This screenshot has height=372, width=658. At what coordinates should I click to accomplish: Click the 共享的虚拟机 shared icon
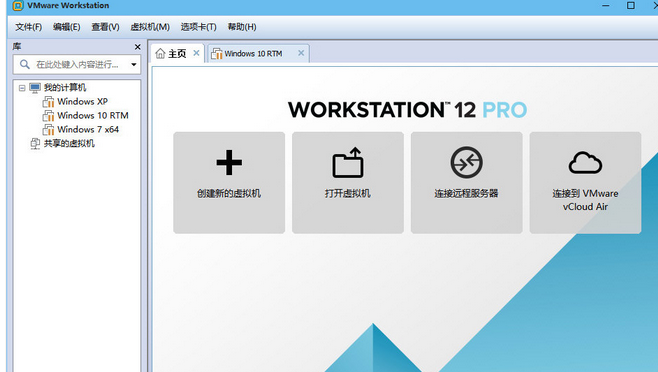click(x=35, y=144)
